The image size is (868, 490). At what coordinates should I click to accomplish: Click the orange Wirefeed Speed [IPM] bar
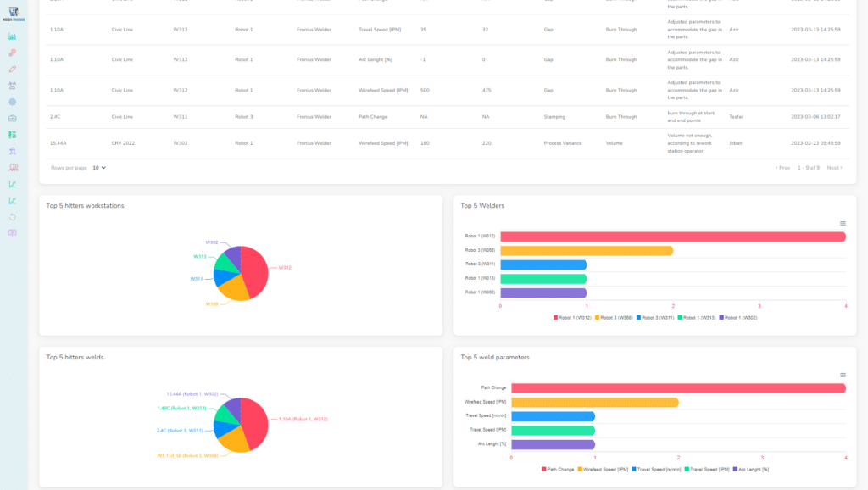coord(595,403)
